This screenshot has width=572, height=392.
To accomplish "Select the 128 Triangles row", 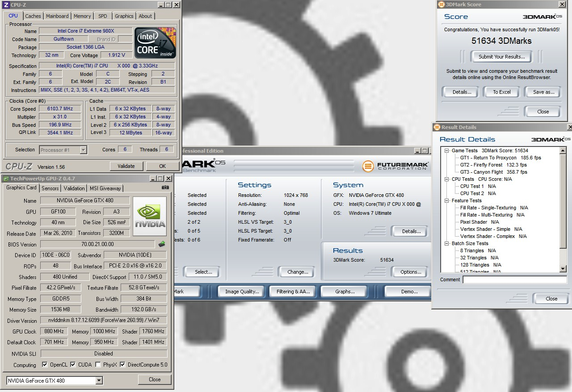I will click(x=480, y=265).
